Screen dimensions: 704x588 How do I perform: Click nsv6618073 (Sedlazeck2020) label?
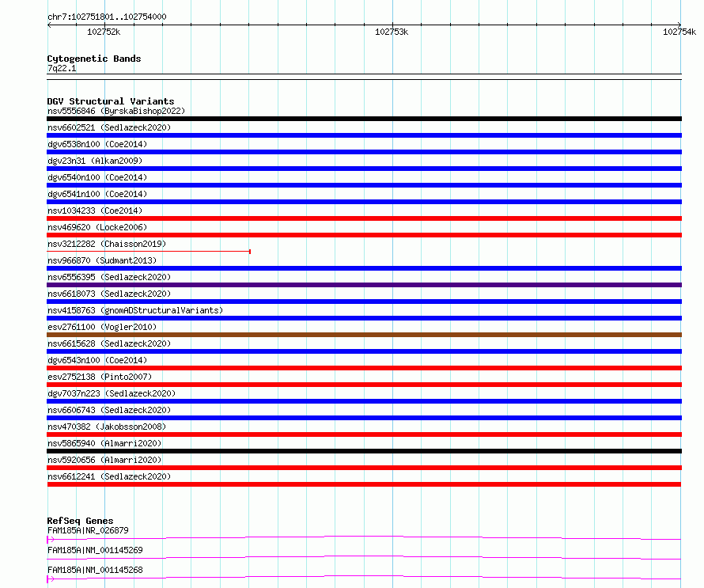click(109, 294)
